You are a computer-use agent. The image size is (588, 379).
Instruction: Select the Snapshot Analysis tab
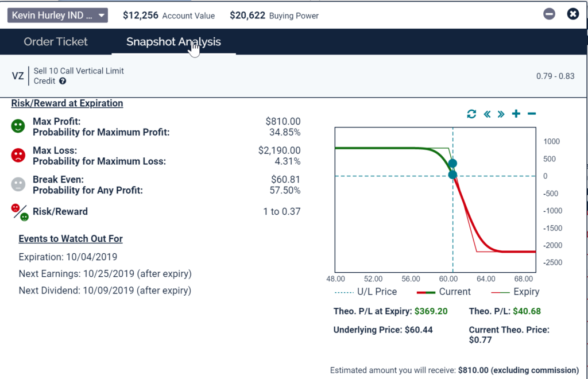[173, 41]
